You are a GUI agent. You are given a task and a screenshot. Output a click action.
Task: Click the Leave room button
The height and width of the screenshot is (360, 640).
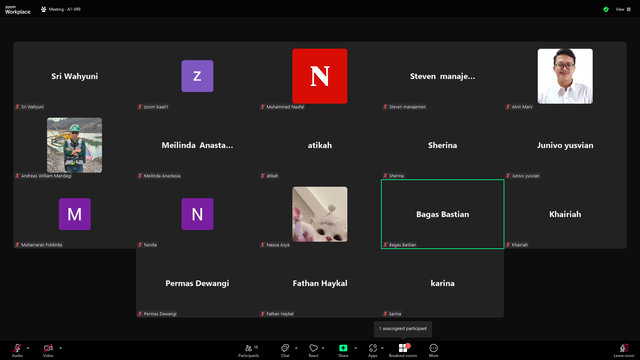tap(624, 350)
